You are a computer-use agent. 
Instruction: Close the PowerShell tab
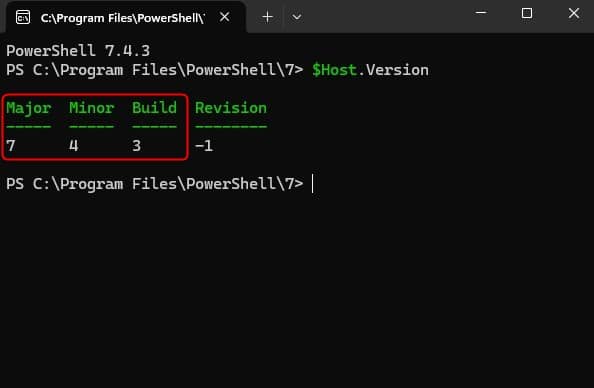(225, 17)
